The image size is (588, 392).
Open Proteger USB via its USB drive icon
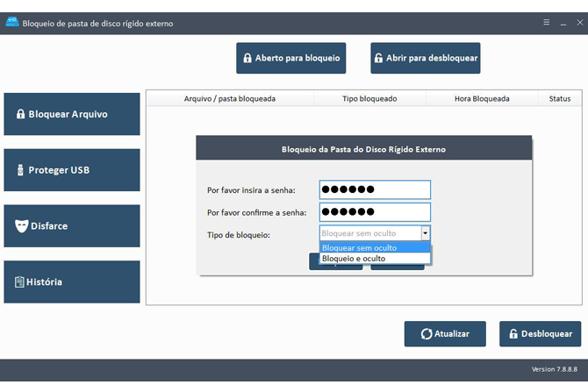(x=19, y=170)
